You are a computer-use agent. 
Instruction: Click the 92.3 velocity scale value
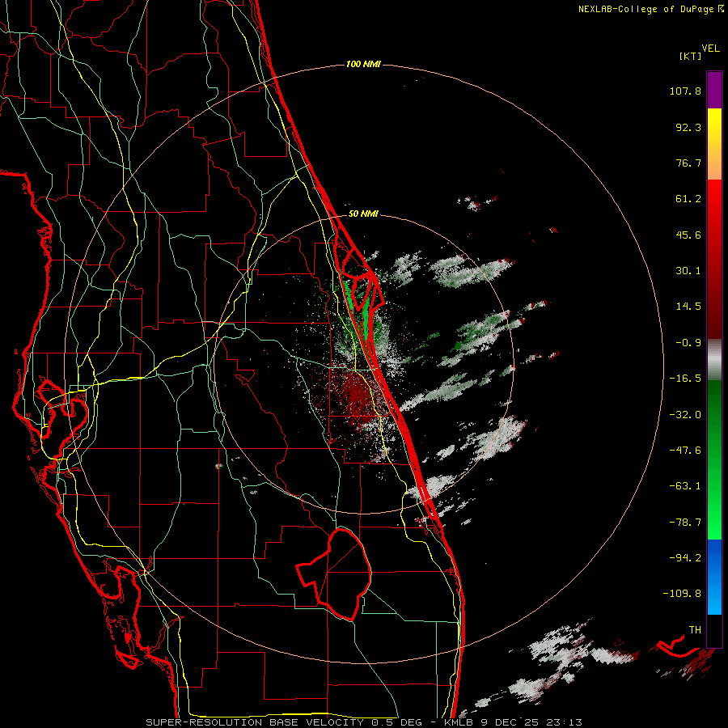[x=688, y=127]
